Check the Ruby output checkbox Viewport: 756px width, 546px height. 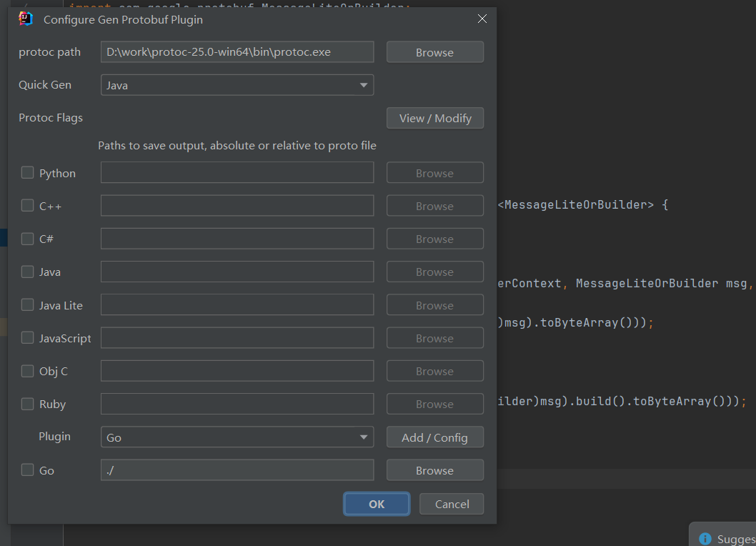point(27,404)
